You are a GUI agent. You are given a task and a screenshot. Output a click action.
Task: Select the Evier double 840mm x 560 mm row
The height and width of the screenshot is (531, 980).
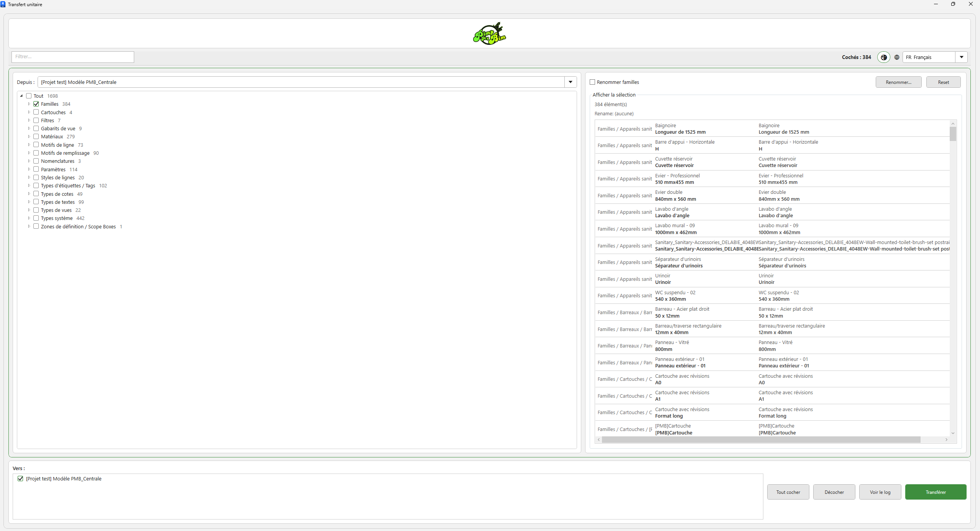tap(772, 195)
